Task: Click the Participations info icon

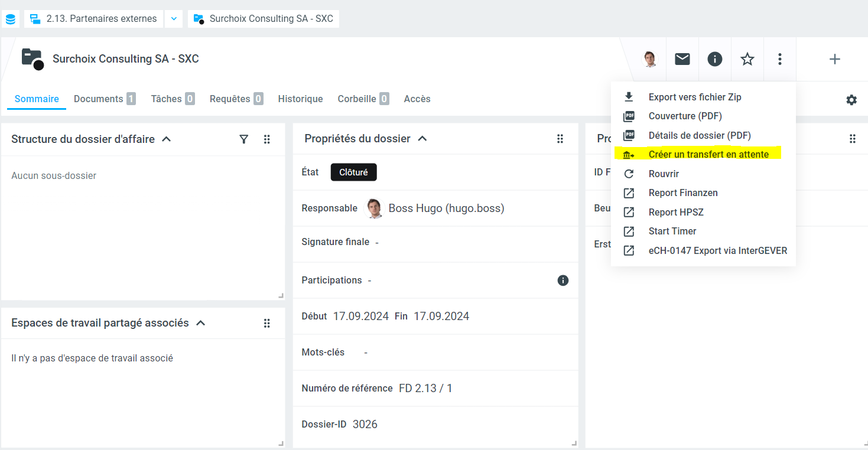Action: pyautogui.click(x=563, y=281)
